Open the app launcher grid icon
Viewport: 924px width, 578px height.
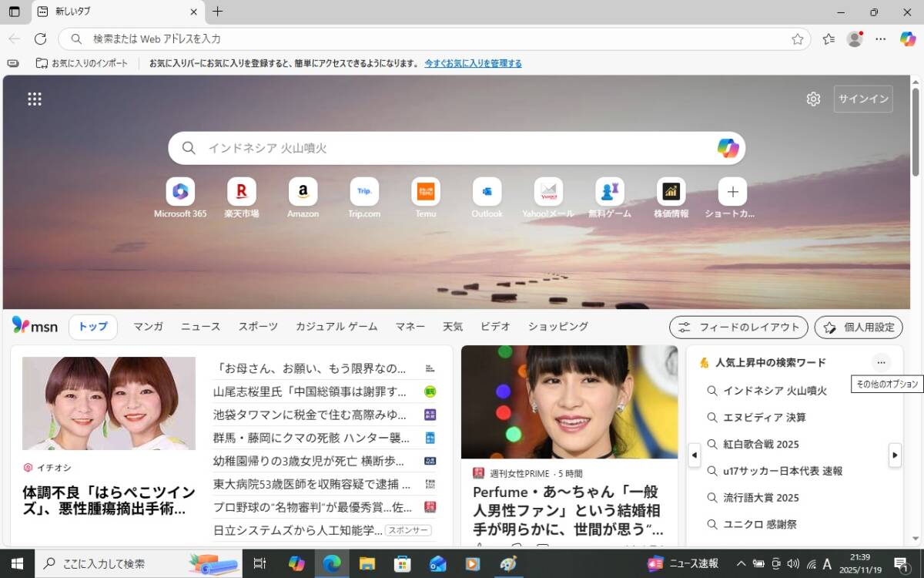(35, 99)
